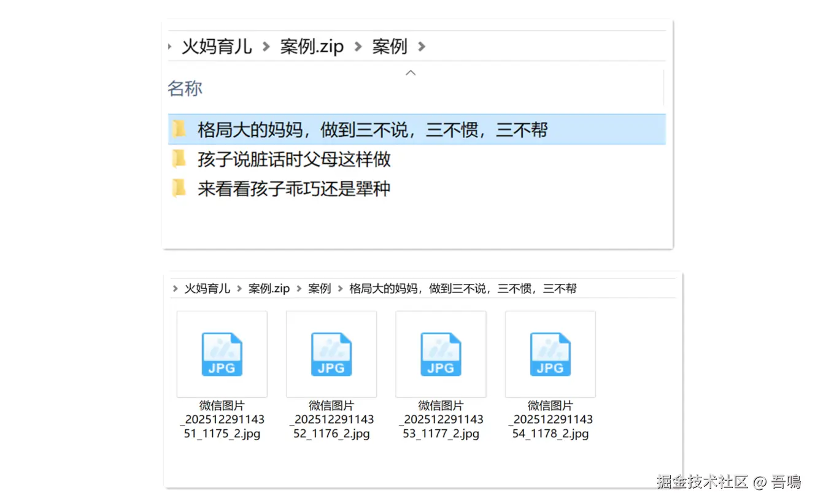The image size is (815, 504).
Task: Select JPG icon of file 52_1176_2.jpg
Action: (x=331, y=354)
